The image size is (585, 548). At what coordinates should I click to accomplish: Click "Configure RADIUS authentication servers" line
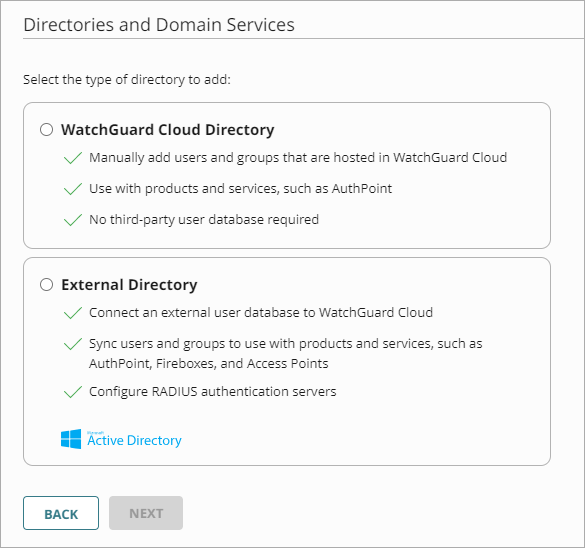coord(213,392)
